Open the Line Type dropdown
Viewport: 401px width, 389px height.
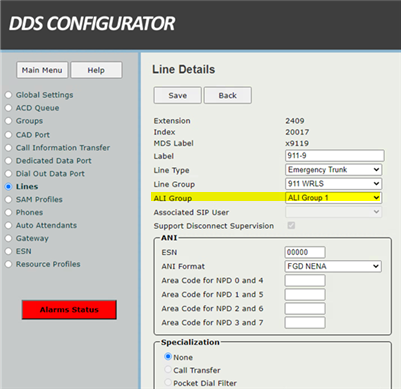pos(333,170)
